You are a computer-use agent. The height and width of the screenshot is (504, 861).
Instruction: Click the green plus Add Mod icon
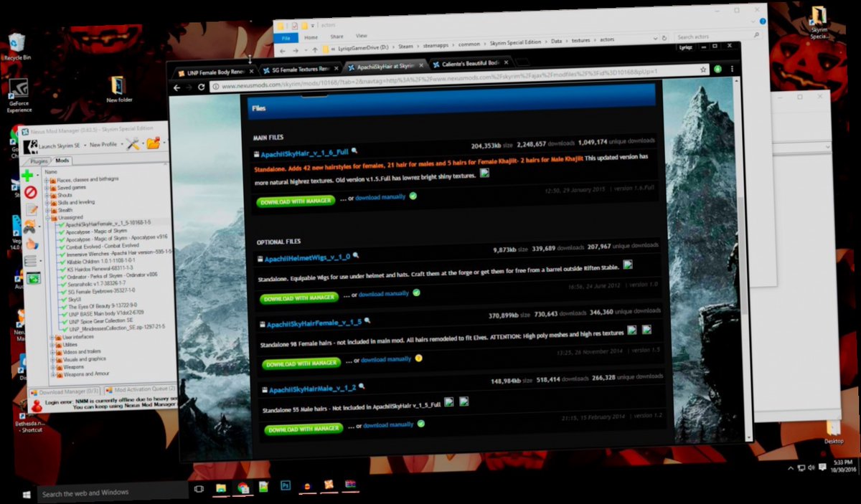[x=28, y=176]
